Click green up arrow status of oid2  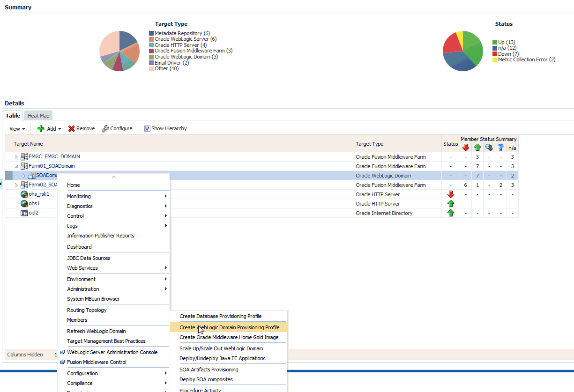pyautogui.click(x=451, y=213)
